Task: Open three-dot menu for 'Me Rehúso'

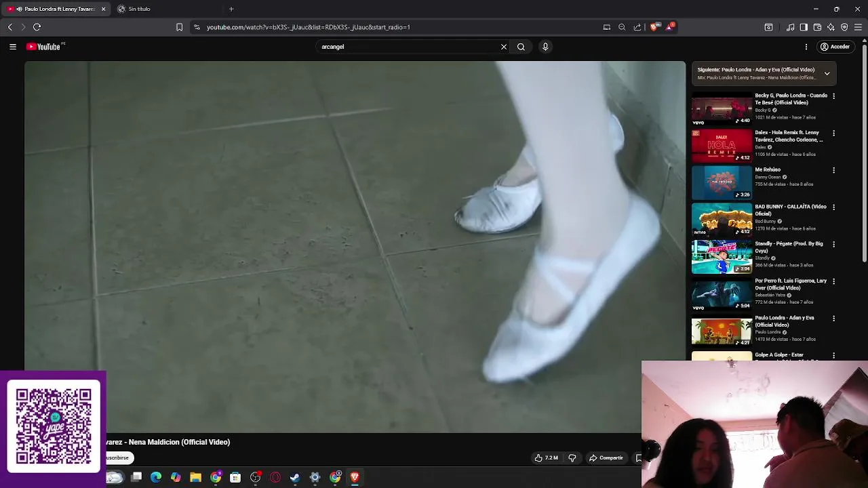Action: [x=833, y=170]
